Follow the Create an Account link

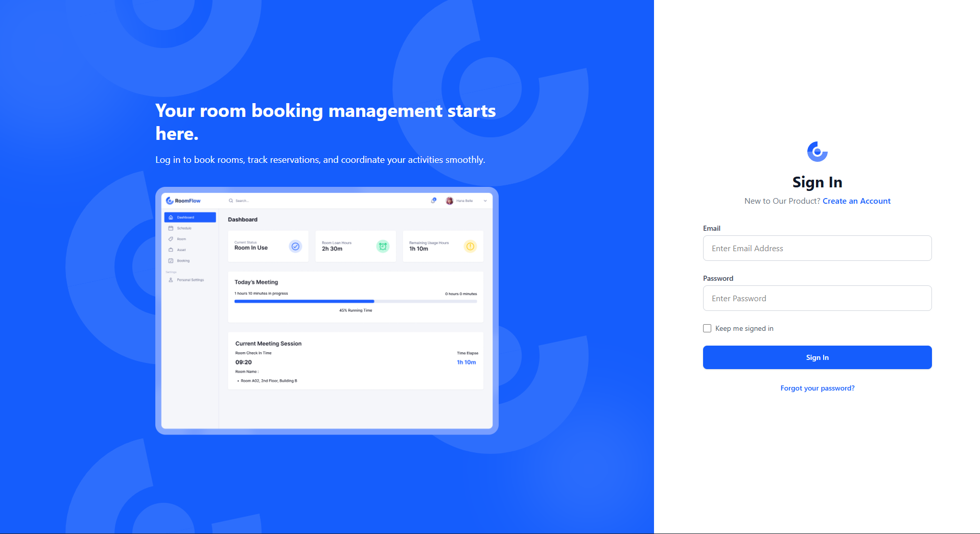tap(856, 201)
